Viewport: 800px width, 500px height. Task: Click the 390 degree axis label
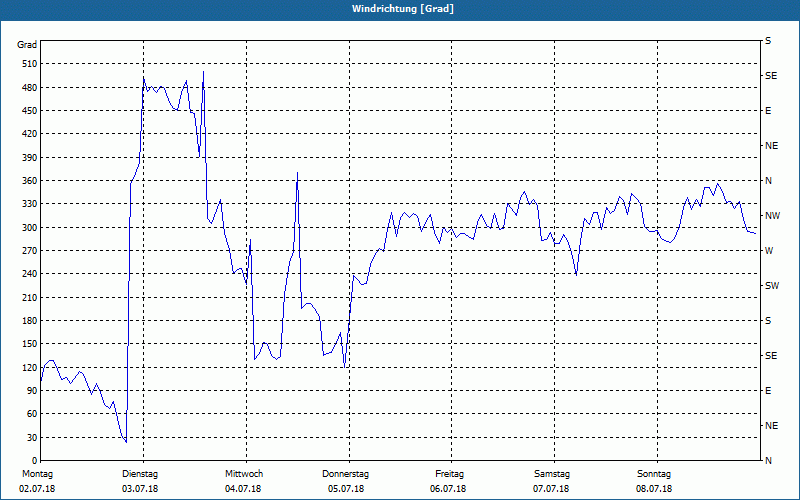(x=30, y=158)
